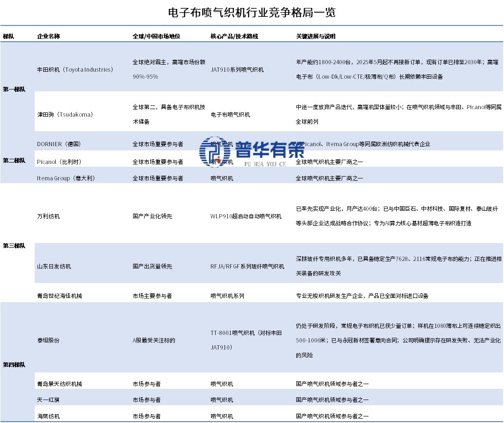Screen dimensions: 504x423
Task: Click 喷气织机 in the 青岛景天纺织机械 row
Action: tap(222, 384)
